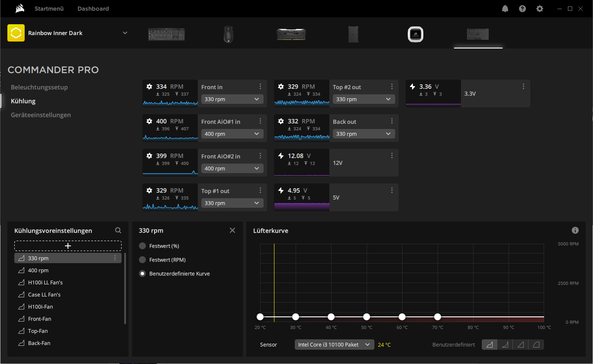Viewport: 593px width, 364px height.
Task: Click the 12.08 V sensor graph
Action: 302,163
